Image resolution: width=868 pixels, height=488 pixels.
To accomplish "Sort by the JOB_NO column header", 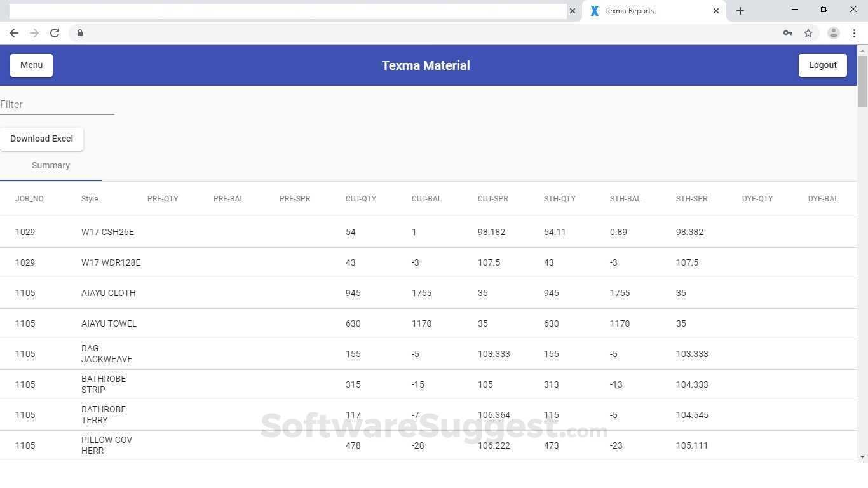I will point(29,198).
